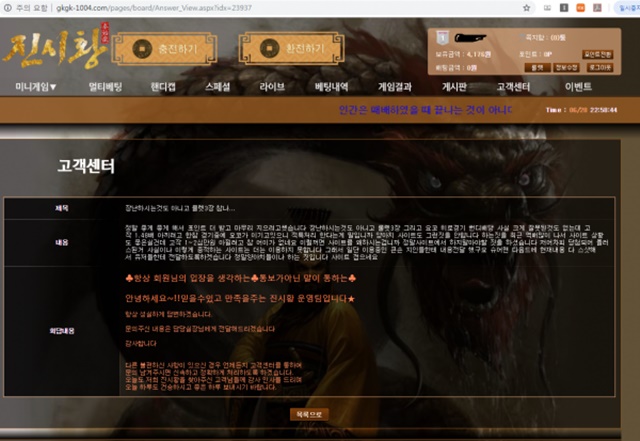Click the Time clock display
This screenshot has width=640, height=441.
coord(582,110)
